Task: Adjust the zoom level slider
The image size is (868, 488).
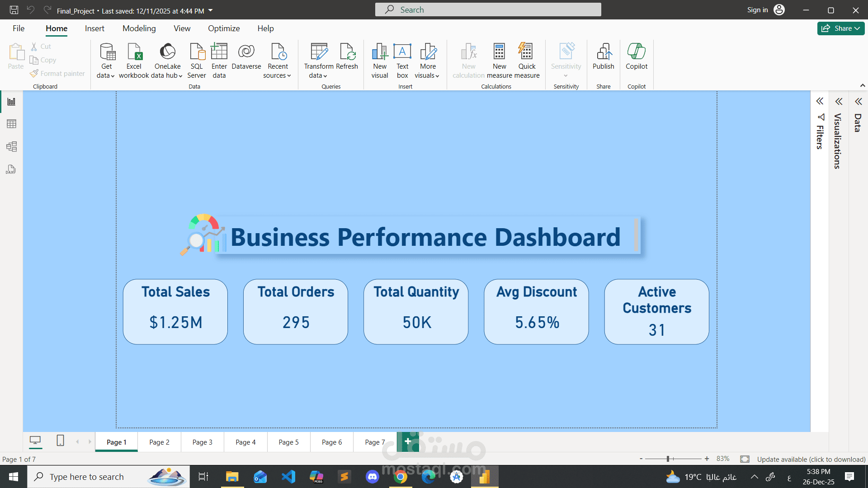Action: coord(668,459)
